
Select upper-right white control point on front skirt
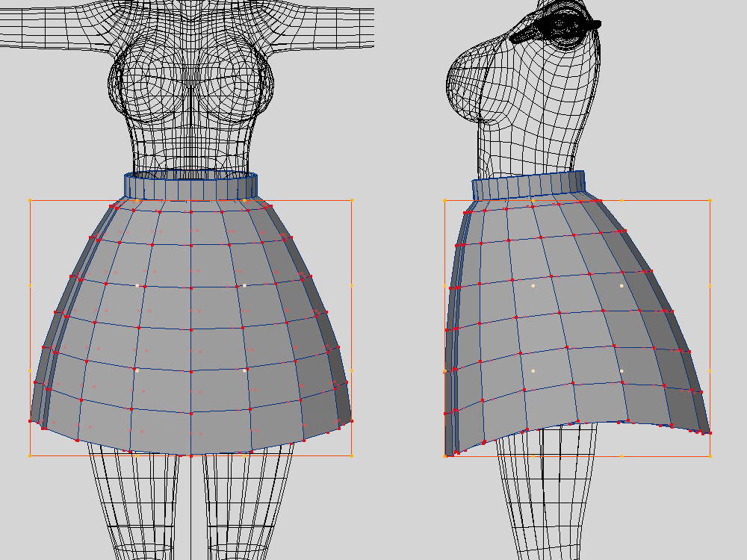[244, 285]
